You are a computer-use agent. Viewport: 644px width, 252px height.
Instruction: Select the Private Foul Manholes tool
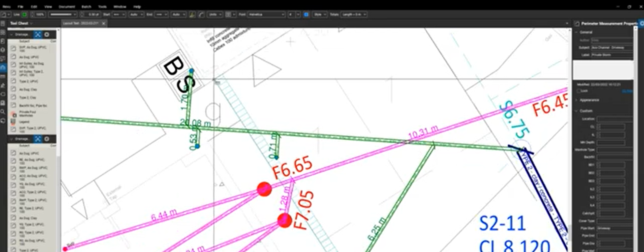point(28,114)
